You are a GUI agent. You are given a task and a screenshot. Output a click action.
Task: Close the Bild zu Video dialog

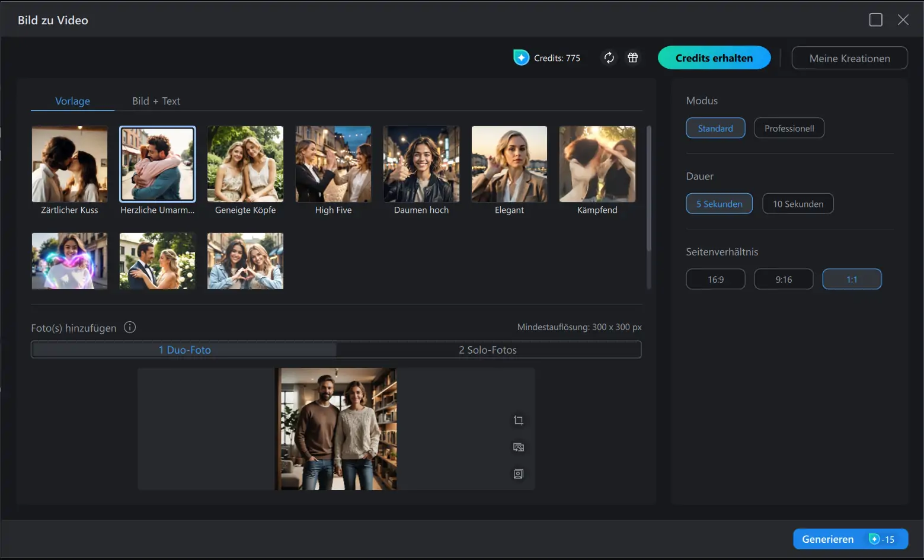903,20
